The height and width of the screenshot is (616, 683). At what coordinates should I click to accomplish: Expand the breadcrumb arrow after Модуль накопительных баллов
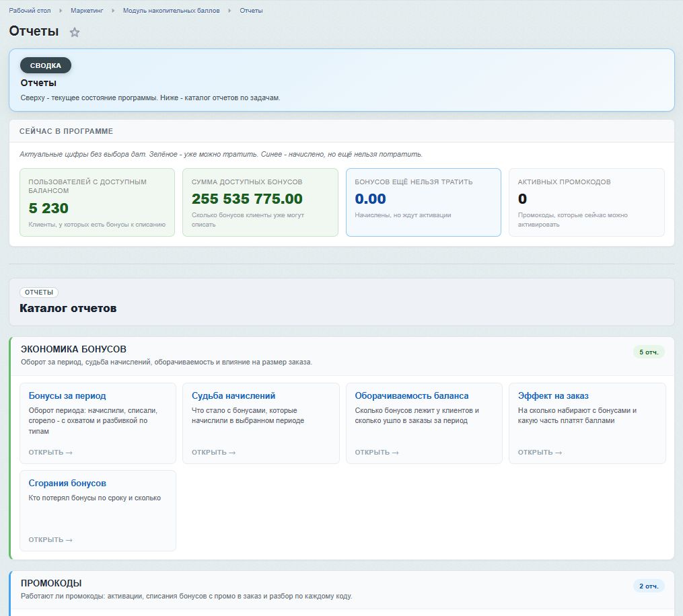tap(229, 11)
